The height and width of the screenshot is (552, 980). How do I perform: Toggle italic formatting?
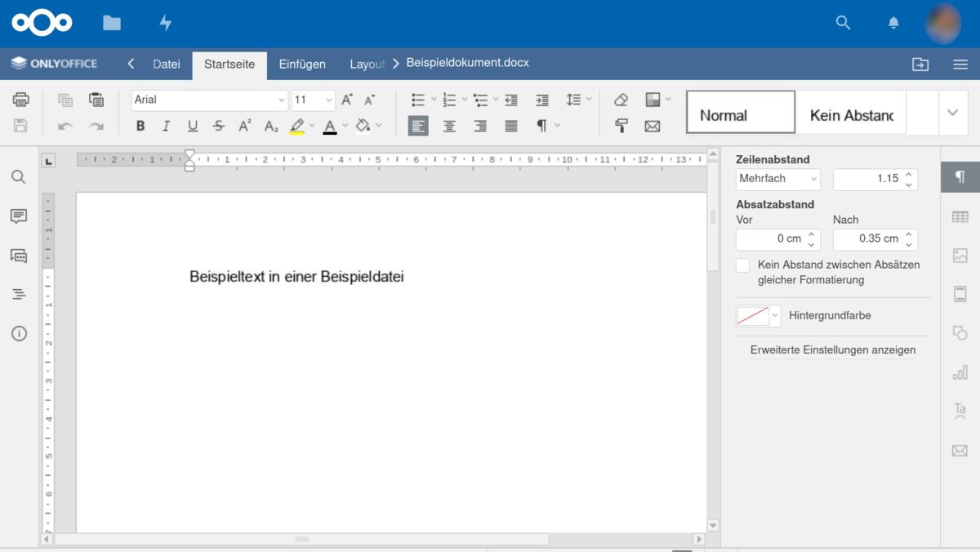pyautogui.click(x=167, y=126)
